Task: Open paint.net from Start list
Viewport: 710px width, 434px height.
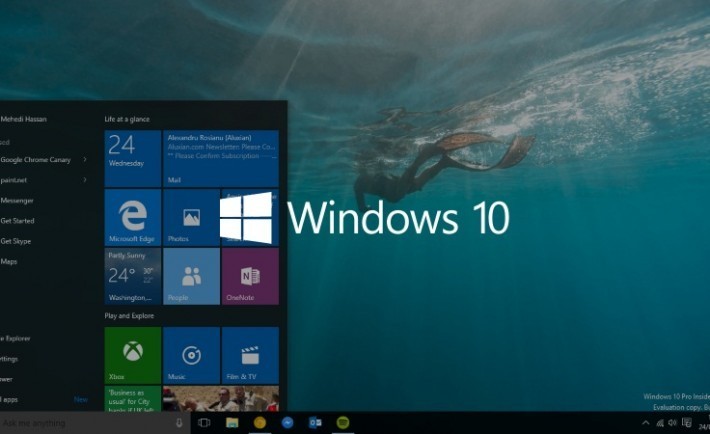Action: point(14,180)
